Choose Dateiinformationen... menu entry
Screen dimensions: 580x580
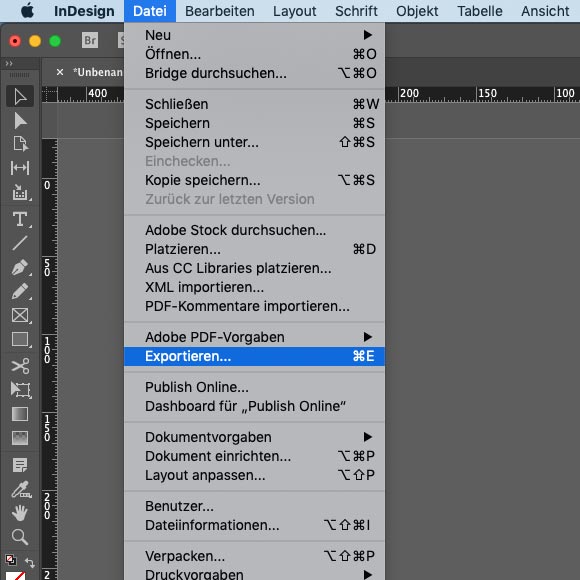point(254,525)
